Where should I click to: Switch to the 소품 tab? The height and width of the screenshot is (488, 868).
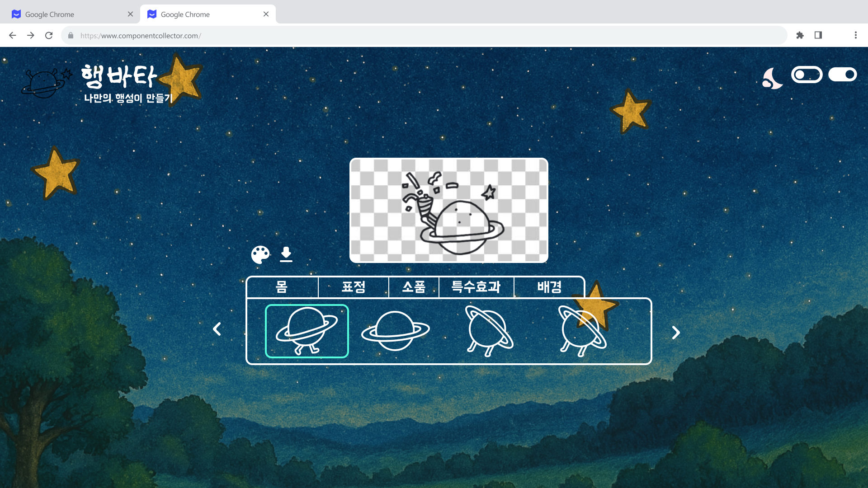414,287
